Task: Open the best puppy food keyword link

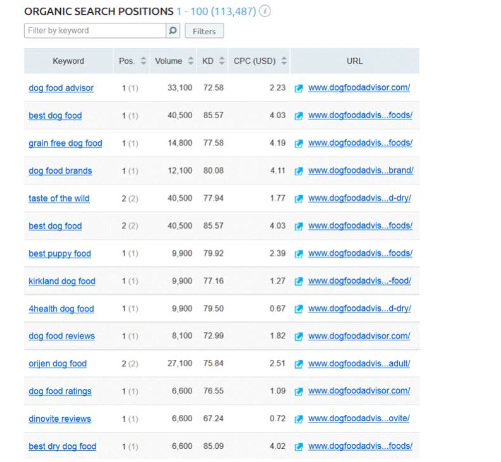Action: 60,254
